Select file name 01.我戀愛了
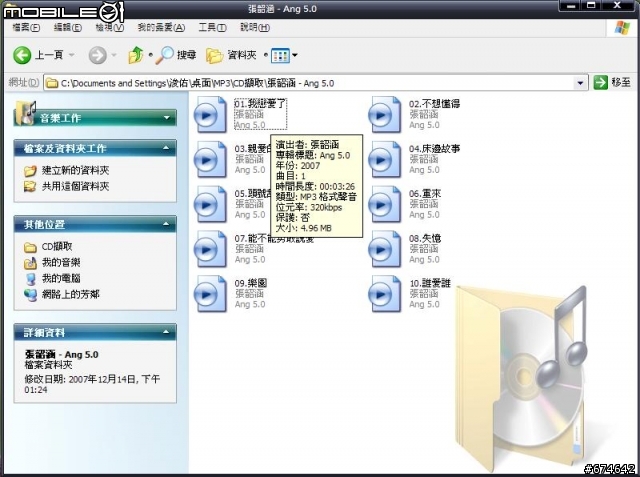This screenshot has height=477, width=640. point(260,104)
